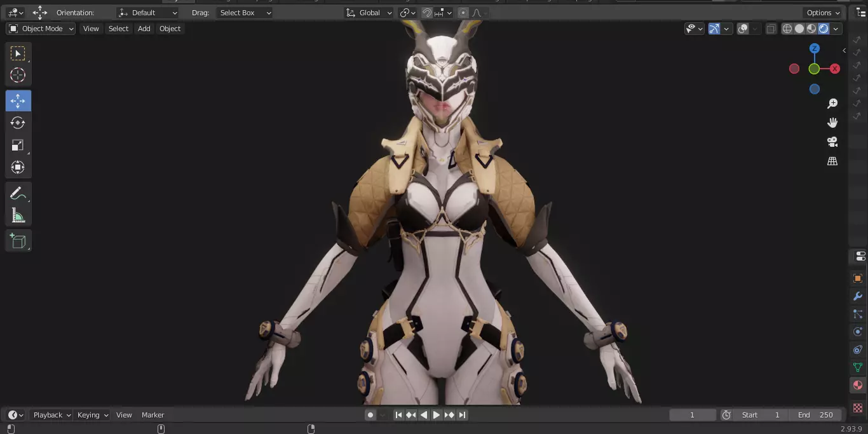Image resolution: width=868 pixels, height=434 pixels.
Task: Click the red X axis on gizmo
Action: pos(835,69)
